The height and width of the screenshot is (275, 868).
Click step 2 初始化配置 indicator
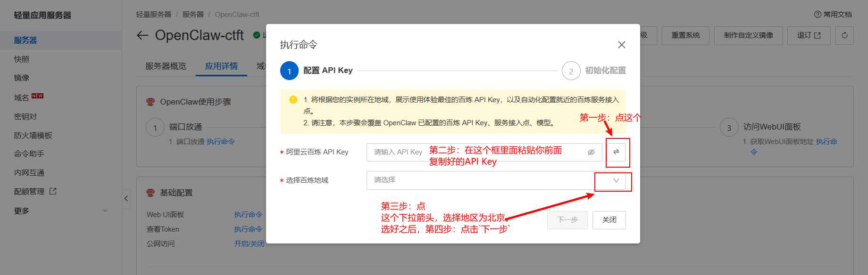click(x=571, y=71)
